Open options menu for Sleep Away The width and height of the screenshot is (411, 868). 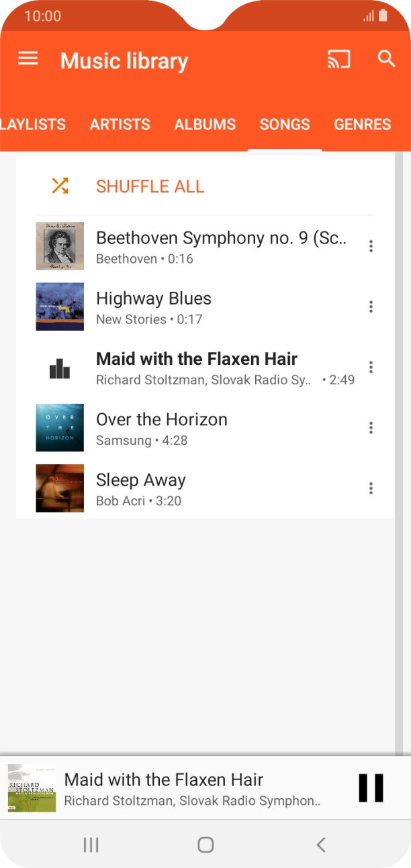click(371, 488)
